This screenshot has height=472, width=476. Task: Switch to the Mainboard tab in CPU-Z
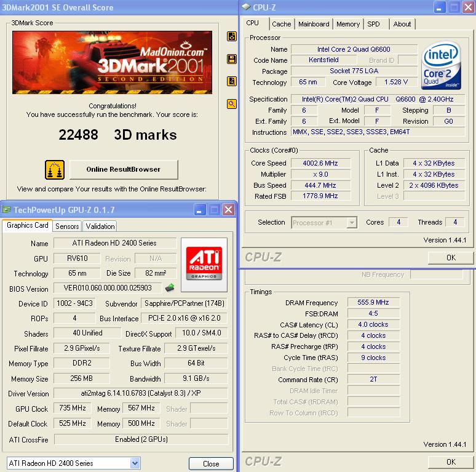click(314, 24)
